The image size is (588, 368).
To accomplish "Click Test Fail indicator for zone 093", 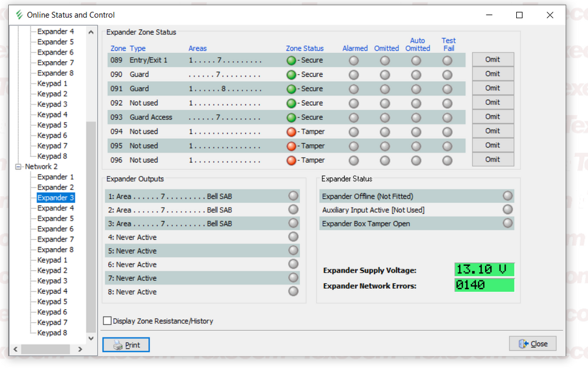I will [447, 118].
